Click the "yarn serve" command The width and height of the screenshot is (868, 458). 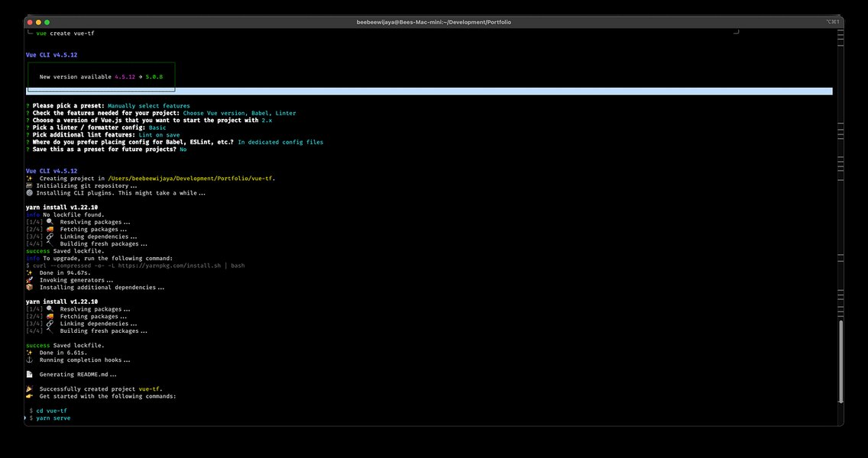53,418
